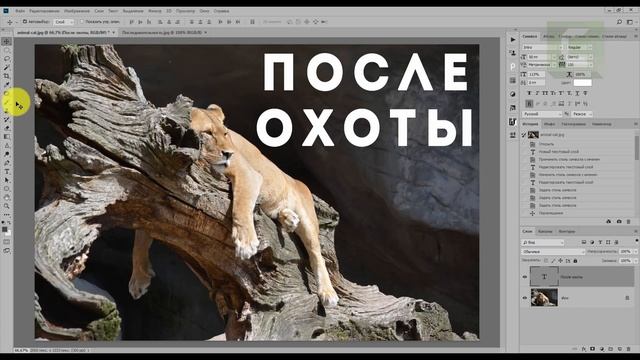Select the Hand tool
The height and width of the screenshot is (360, 640).
tap(7, 198)
